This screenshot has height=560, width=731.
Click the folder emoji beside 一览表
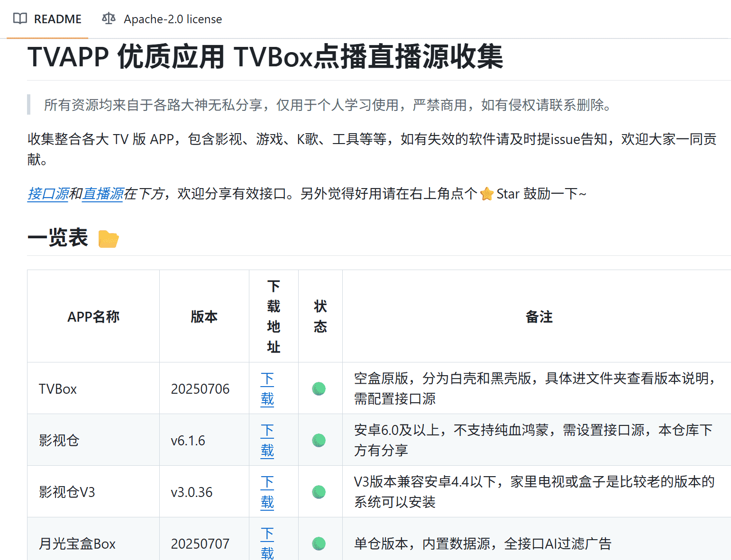click(x=109, y=239)
